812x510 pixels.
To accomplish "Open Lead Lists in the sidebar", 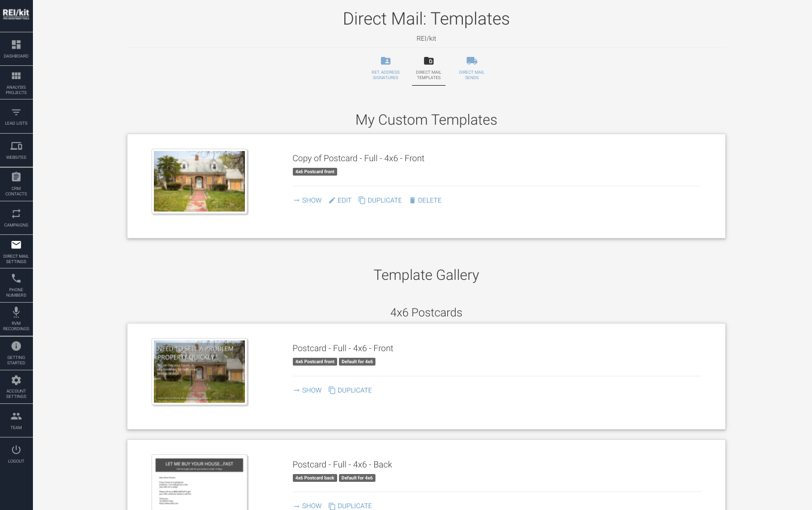I will (16, 116).
